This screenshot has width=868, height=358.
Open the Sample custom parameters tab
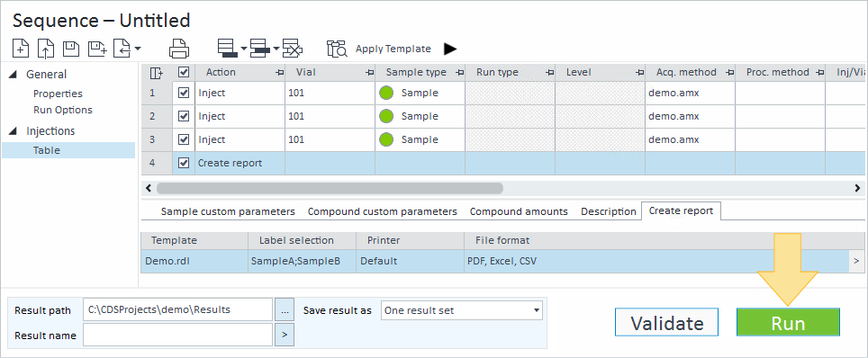pyautogui.click(x=228, y=211)
